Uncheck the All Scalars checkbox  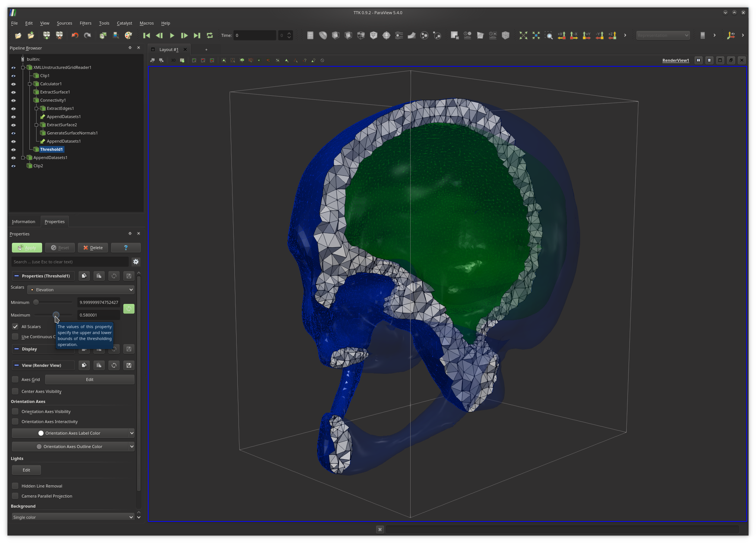tap(15, 327)
